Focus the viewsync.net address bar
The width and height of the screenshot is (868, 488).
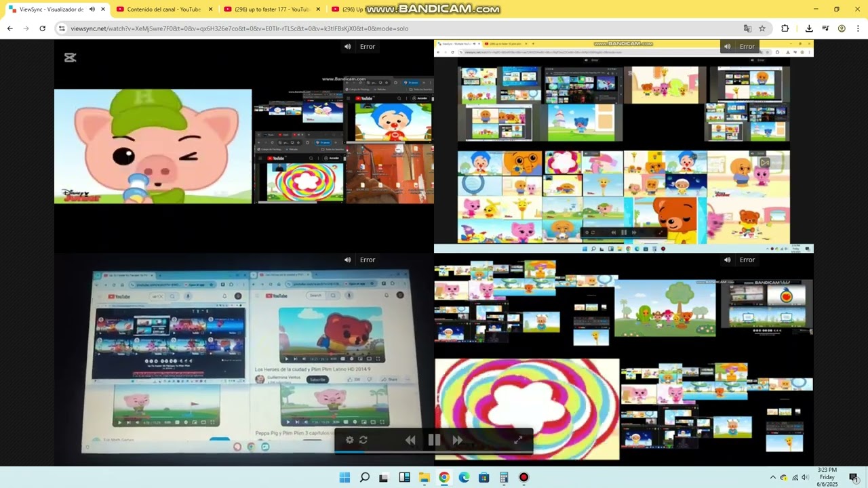400,28
